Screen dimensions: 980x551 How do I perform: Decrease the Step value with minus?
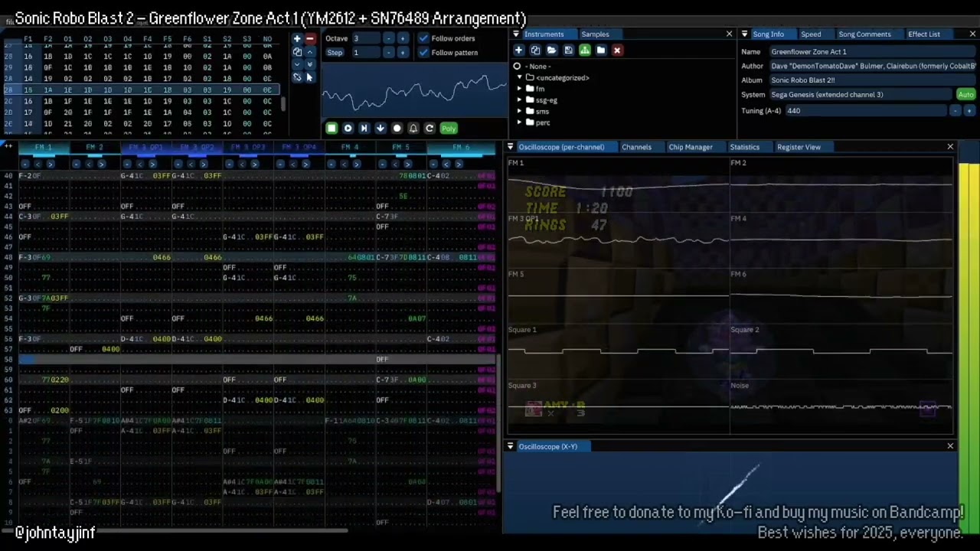[389, 53]
